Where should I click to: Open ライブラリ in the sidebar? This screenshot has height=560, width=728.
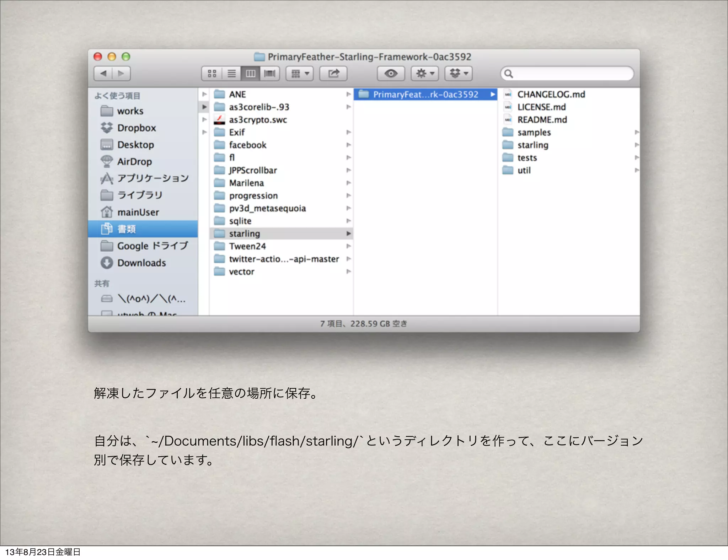click(x=143, y=195)
